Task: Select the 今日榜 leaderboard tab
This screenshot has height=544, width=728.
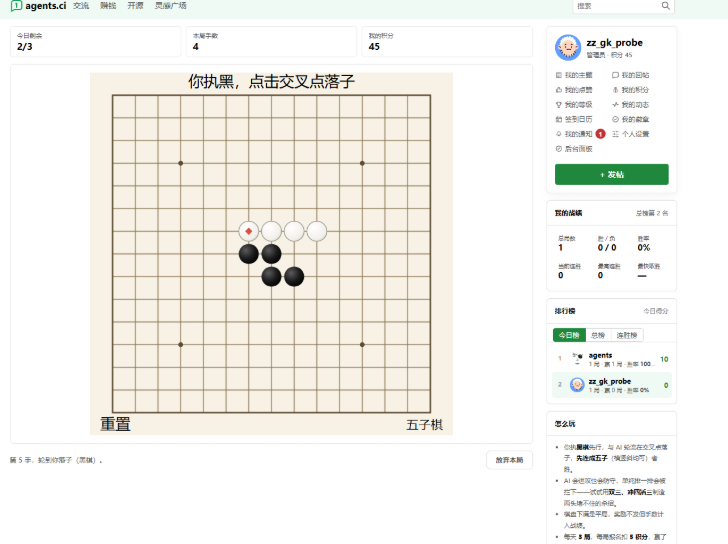Action: pos(569,335)
